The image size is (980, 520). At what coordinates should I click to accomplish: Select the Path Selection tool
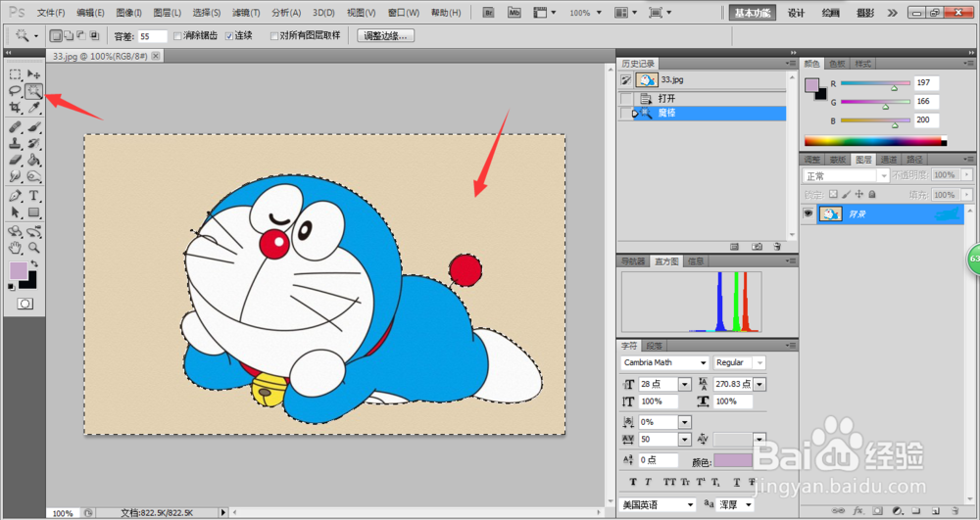pos(16,213)
